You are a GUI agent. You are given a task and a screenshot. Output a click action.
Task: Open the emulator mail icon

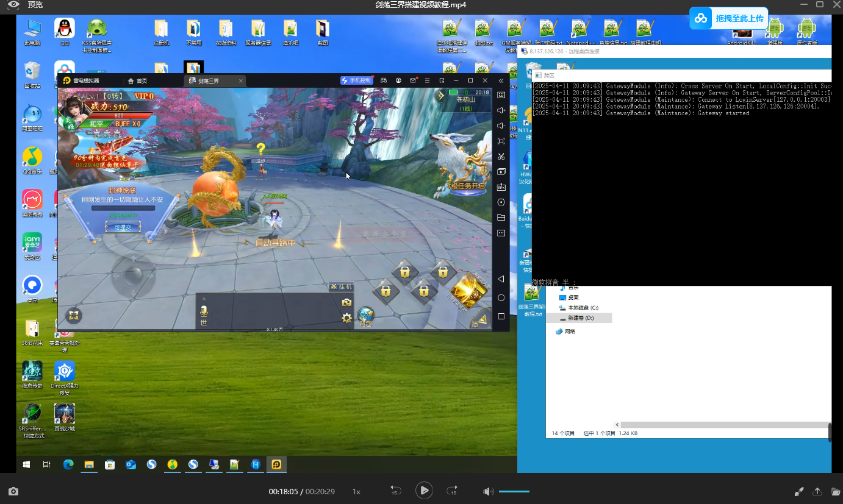point(413,80)
